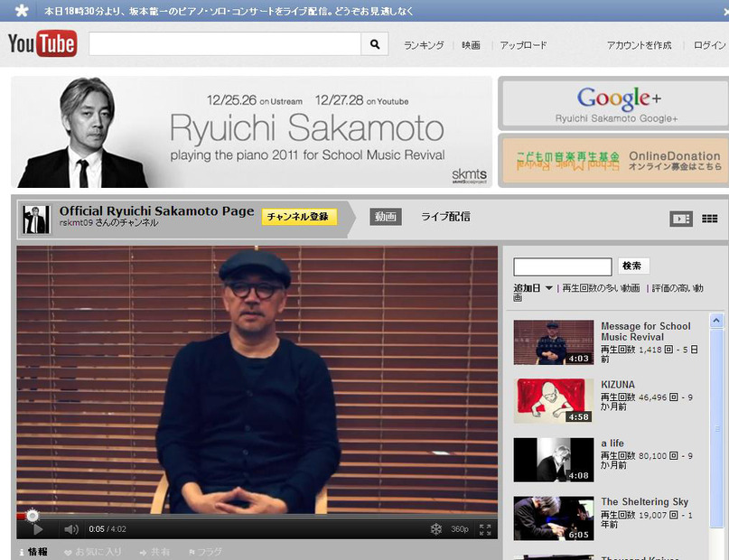Click the magnifier search button

(x=375, y=44)
